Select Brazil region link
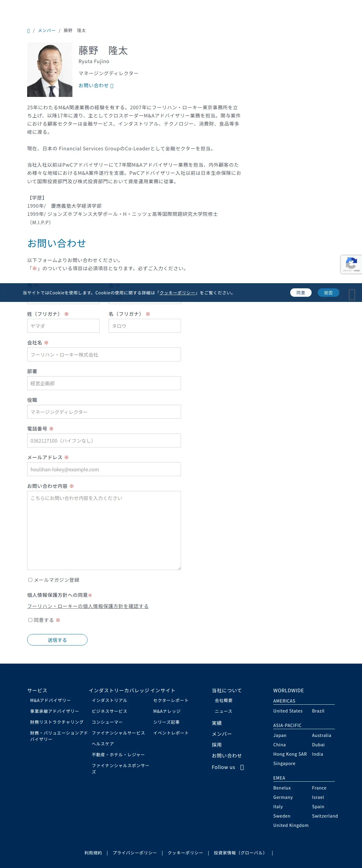The width and height of the screenshot is (362, 868). point(318,711)
